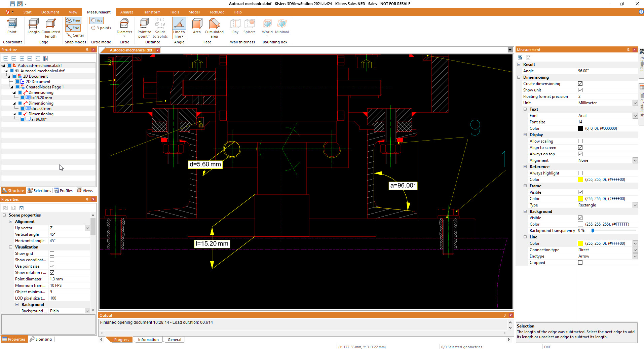Viewport: 644px width, 349px height.
Task: Open the Unit Millimeter dropdown
Action: 635,103
